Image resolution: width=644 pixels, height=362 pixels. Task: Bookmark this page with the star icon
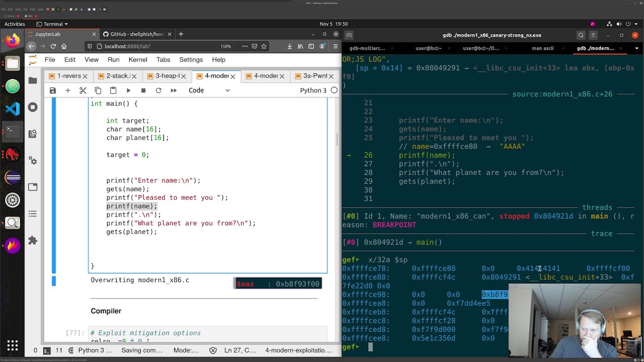(x=264, y=46)
